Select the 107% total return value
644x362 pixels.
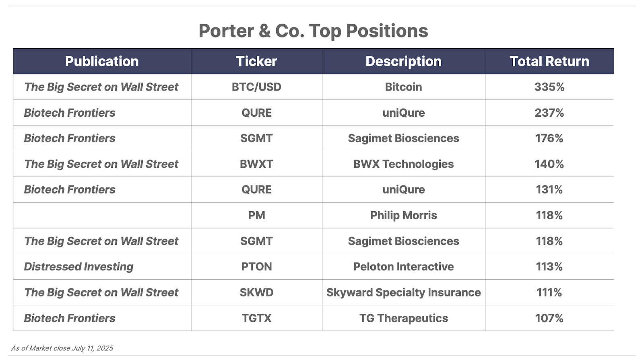(x=549, y=318)
